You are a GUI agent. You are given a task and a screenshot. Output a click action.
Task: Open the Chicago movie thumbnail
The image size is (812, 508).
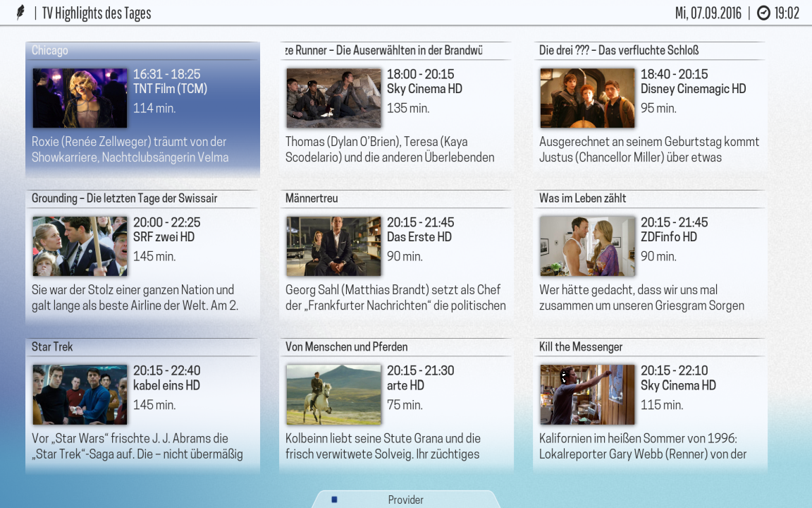coord(80,98)
